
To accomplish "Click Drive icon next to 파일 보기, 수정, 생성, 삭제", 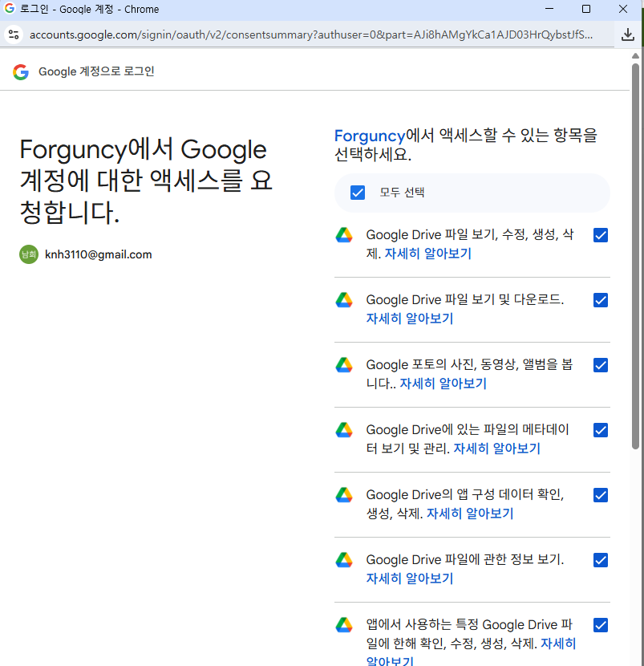I will click(x=344, y=235).
